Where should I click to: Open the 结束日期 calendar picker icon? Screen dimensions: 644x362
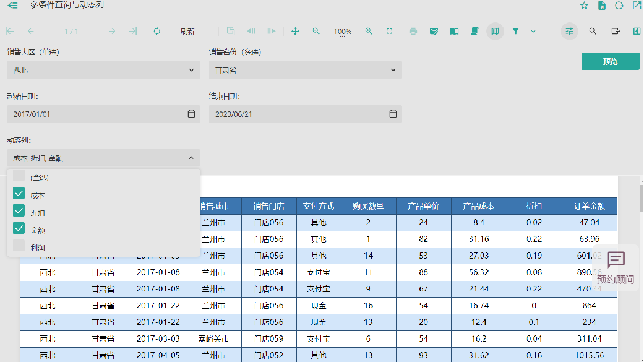(393, 114)
